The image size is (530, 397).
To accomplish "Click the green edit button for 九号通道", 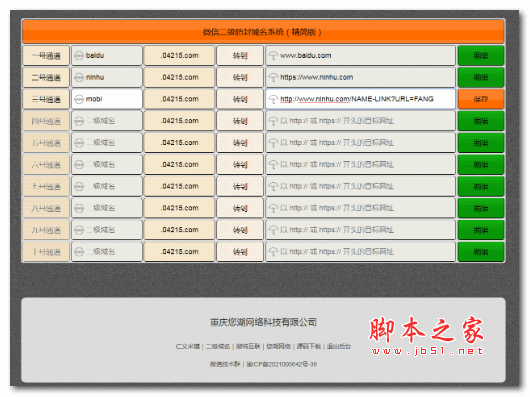I will [481, 230].
